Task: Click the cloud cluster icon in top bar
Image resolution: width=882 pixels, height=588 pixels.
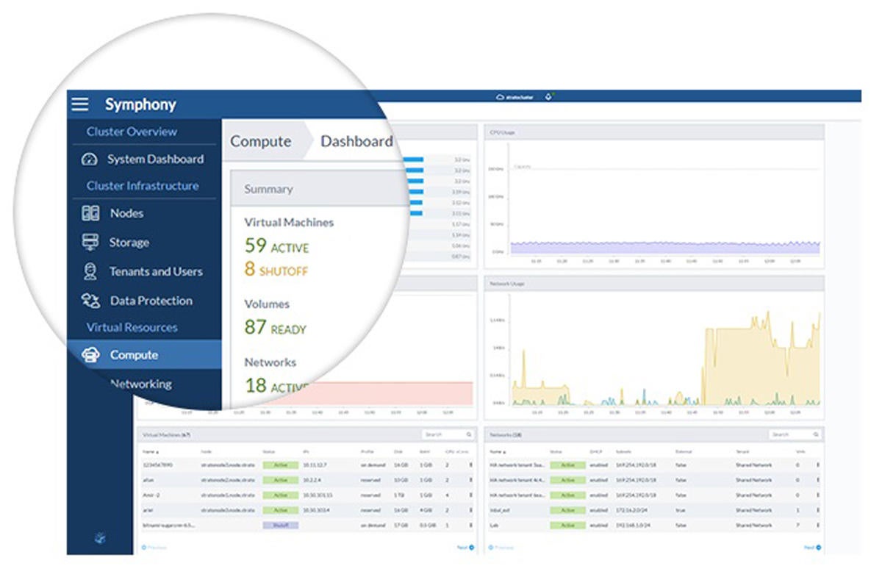Action: pos(501,96)
